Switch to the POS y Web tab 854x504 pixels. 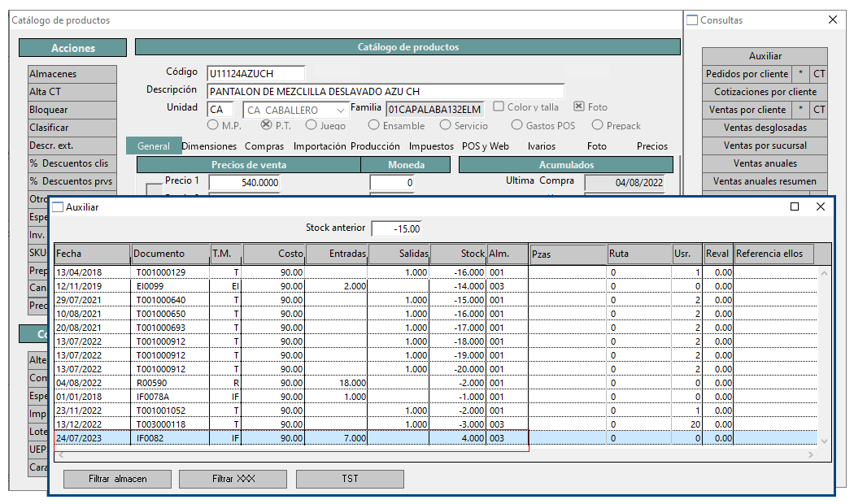tap(486, 146)
